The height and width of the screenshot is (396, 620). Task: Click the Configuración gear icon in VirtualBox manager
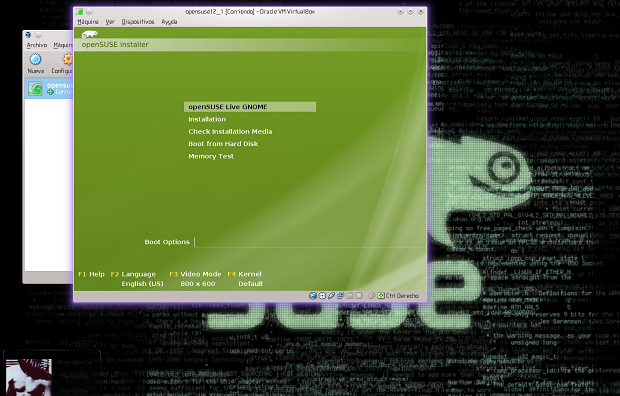(x=67, y=59)
